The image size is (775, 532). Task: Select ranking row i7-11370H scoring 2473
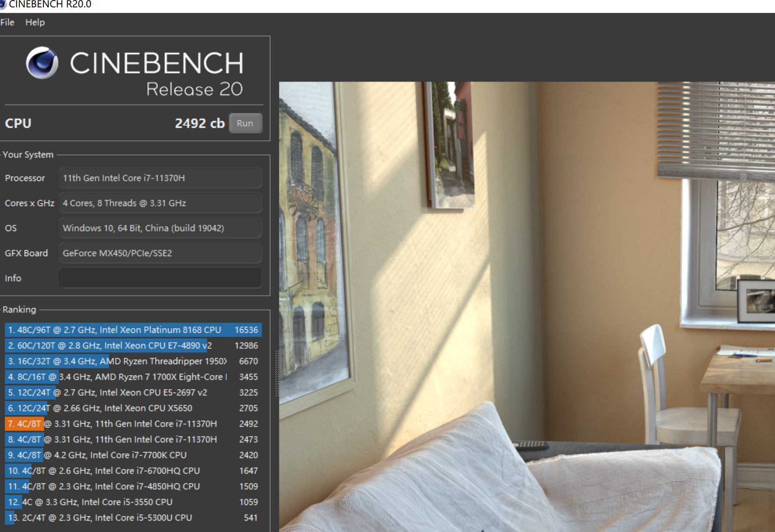133,439
